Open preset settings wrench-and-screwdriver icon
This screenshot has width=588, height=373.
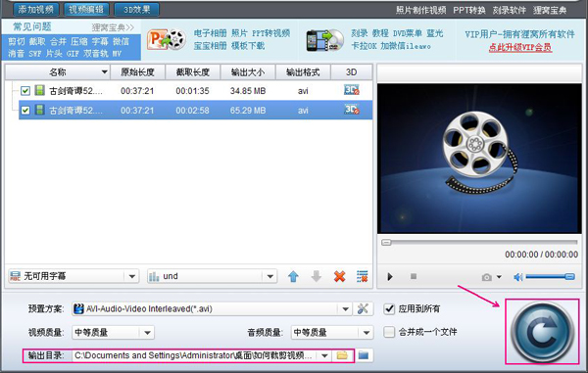pyautogui.click(x=363, y=308)
